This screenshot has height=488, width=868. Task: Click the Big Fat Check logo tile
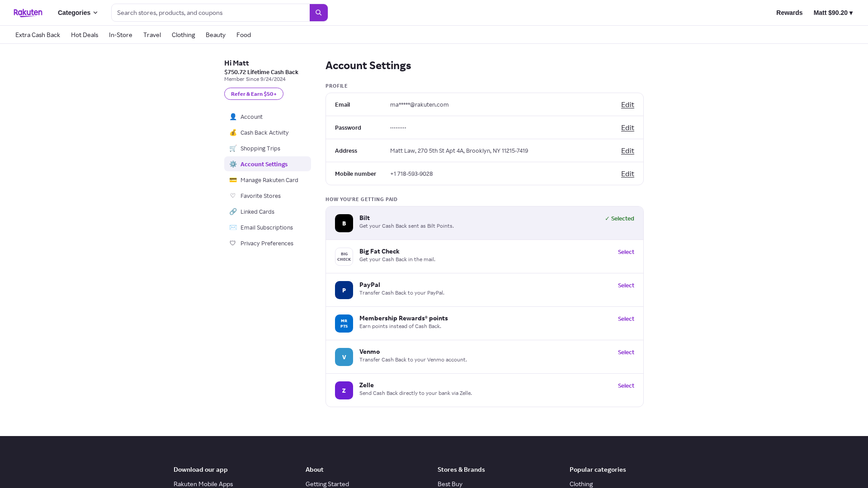(x=344, y=257)
